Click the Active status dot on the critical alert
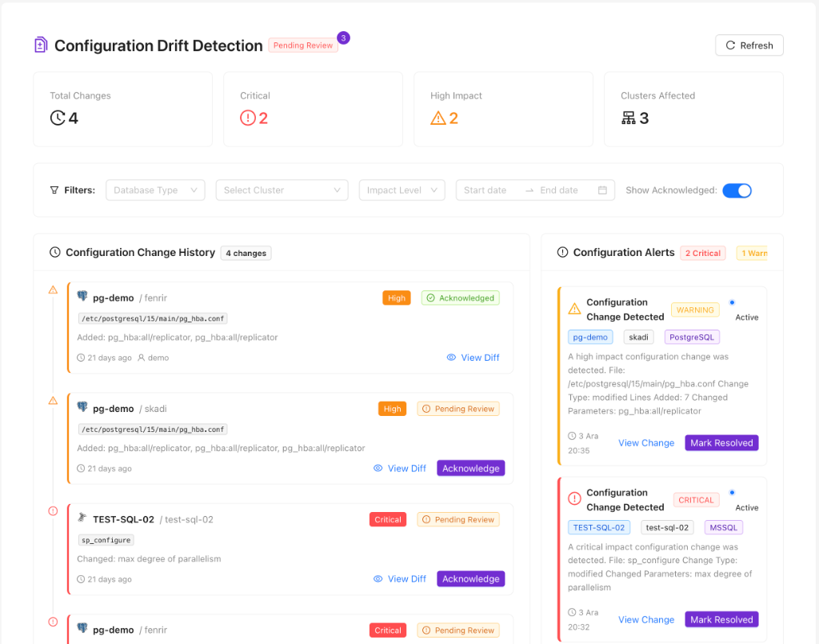Image resolution: width=819 pixels, height=644 pixels. tap(733, 493)
